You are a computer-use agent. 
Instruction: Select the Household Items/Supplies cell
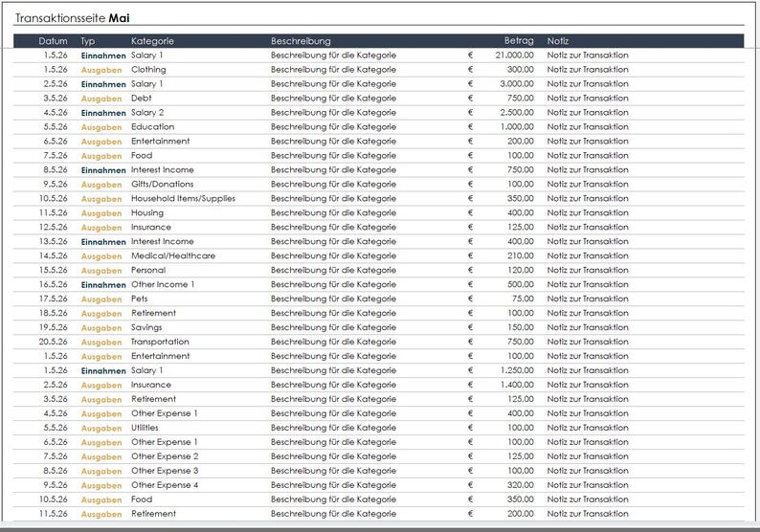pyautogui.click(x=183, y=199)
